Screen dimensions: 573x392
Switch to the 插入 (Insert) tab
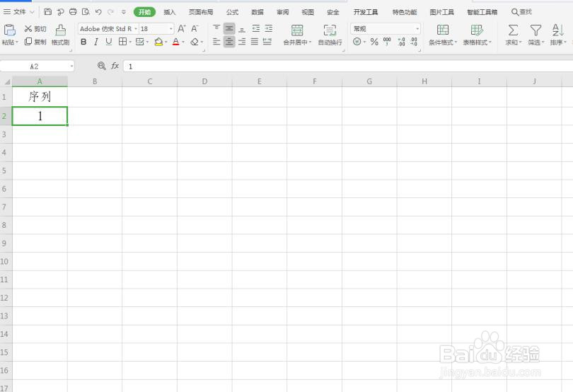pyautogui.click(x=170, y=12)
